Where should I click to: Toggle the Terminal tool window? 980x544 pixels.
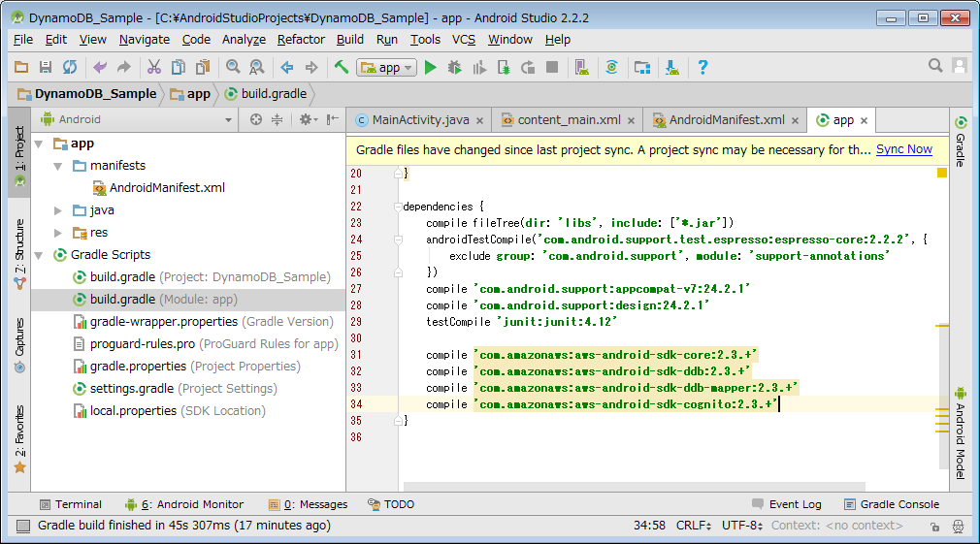pos(71,504)
